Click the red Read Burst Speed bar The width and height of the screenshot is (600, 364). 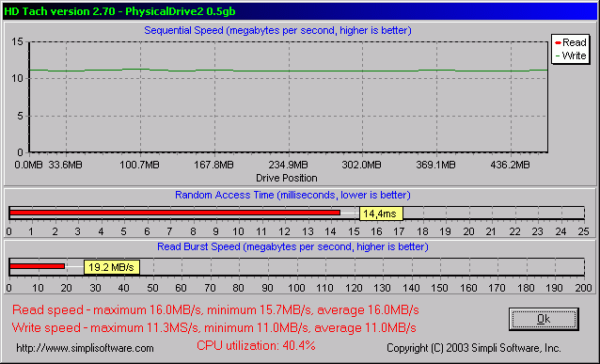tap(37, 265)
